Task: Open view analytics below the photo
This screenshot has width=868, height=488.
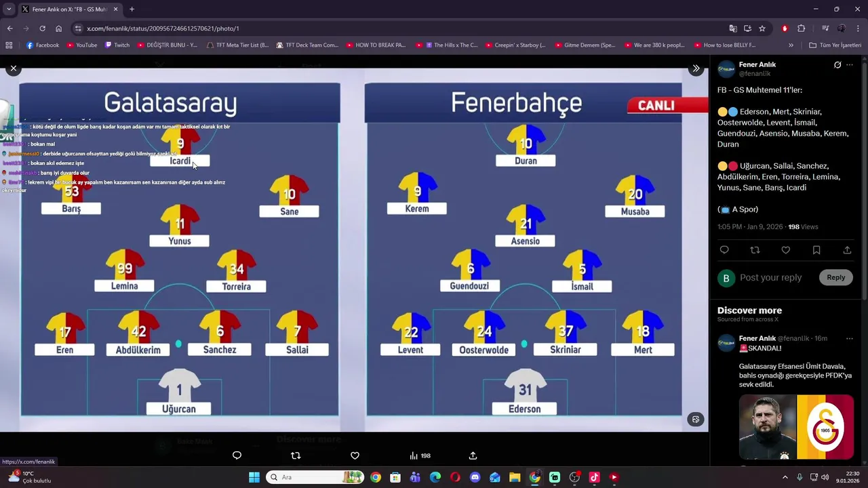Action: point(420,455)
